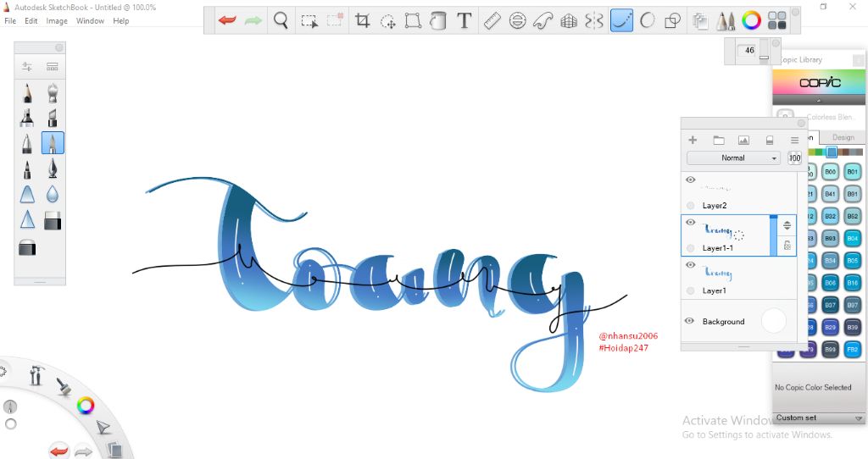Select the Distort transform tool
The height and width of the screenshot is (459, 868).
pyautogui.click(x=413, y=21)
